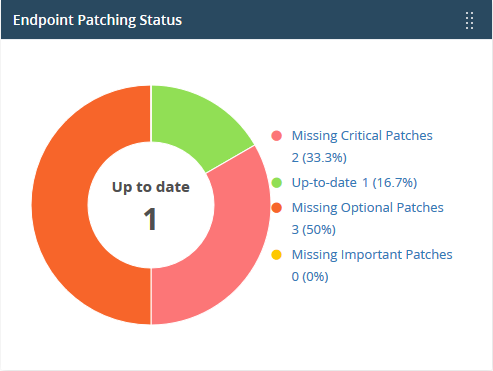Open the Missing Critical Patches link
Image resolution: width=493 pixels, height=371 pixels.
tap(362, 136)
